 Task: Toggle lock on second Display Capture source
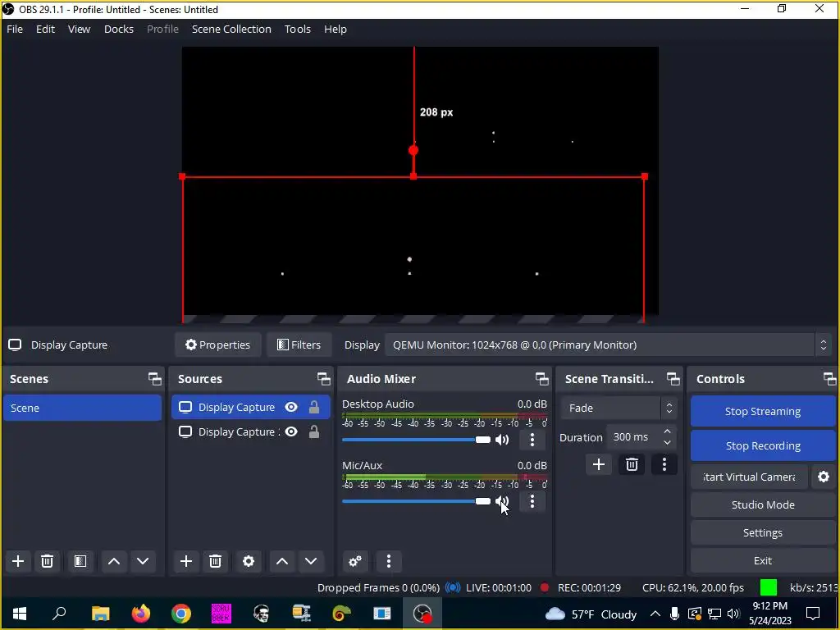[314, 431]
